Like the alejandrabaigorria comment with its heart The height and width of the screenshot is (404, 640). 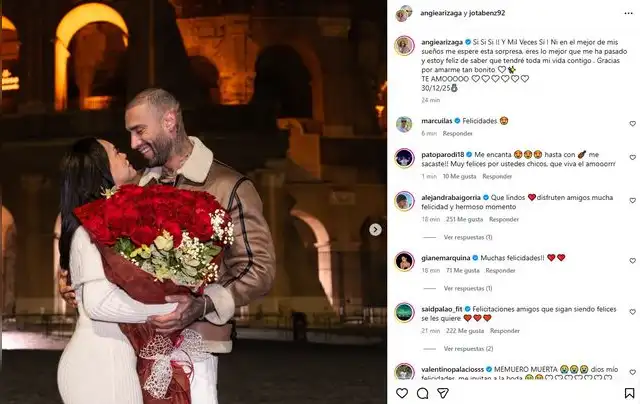(632, 200)
